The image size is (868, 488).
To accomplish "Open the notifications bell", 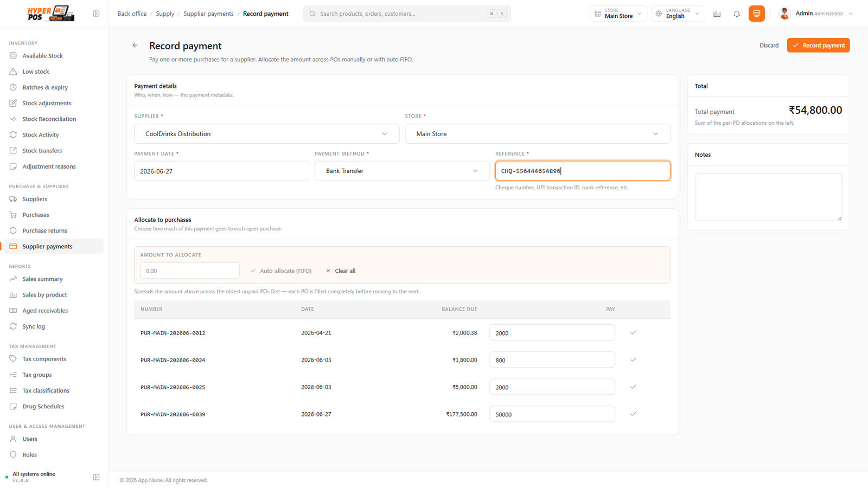I will [x=737, y=14].
